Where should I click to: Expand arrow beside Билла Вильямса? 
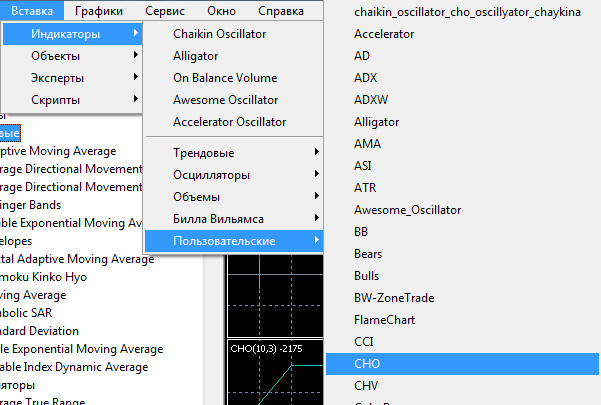point(317,218)
